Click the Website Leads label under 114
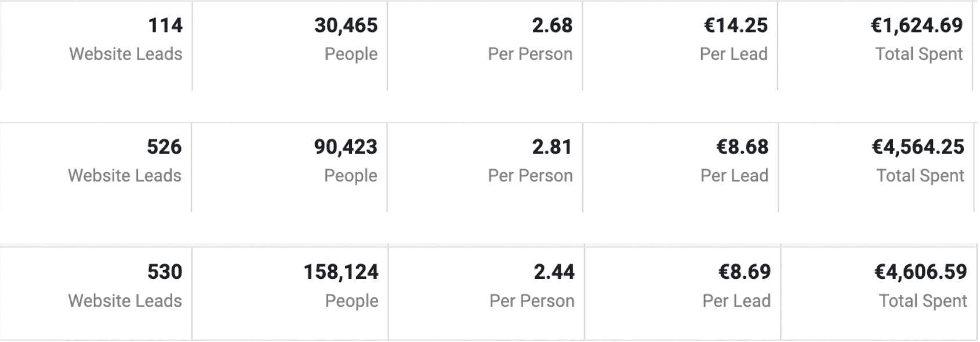The image size is (980, 342). [x=126, y=54]
